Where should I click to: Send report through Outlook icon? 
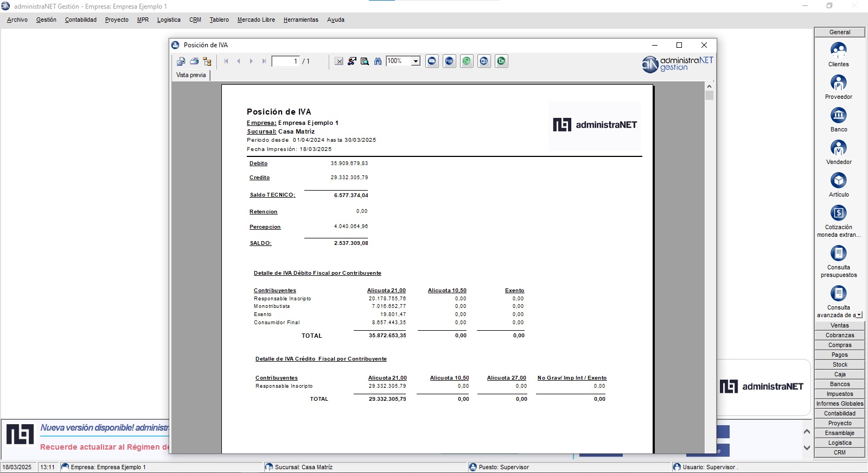tap(484, 61)
